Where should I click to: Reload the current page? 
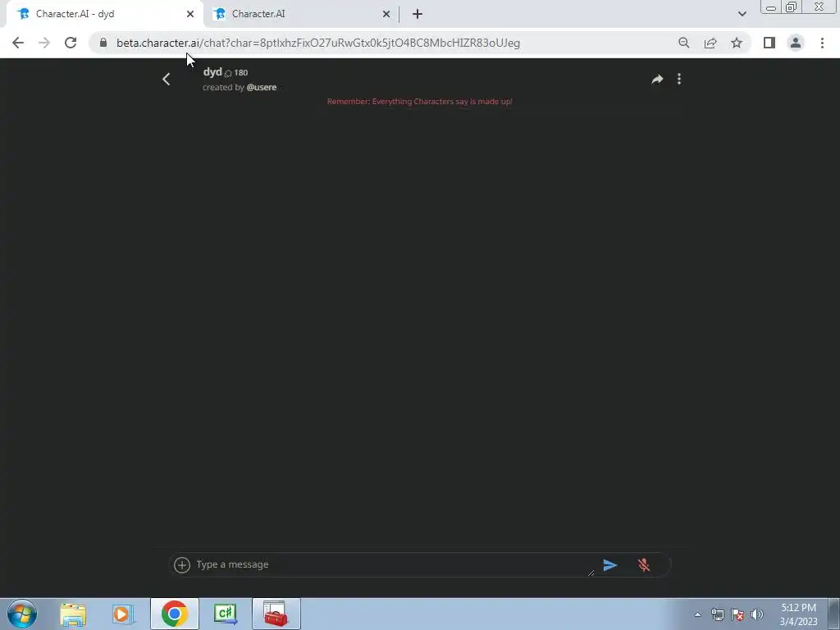71,43
